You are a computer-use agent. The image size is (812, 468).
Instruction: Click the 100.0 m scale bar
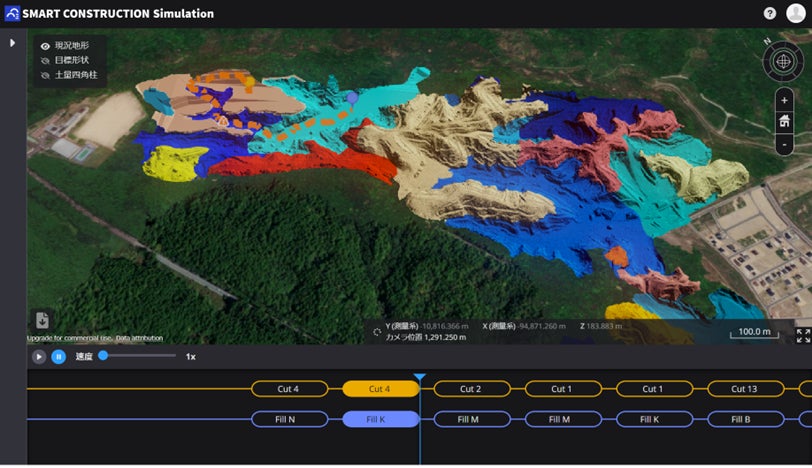pyautogui.click(x=755, y=332)
